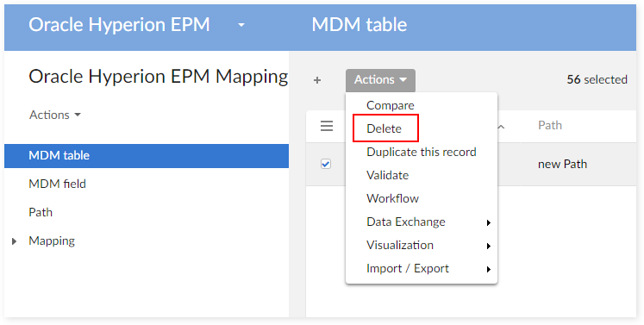Click the Oracle Hyperion EPM header title
This screenshot has height=325, width=644.
[x=119, y=25]
